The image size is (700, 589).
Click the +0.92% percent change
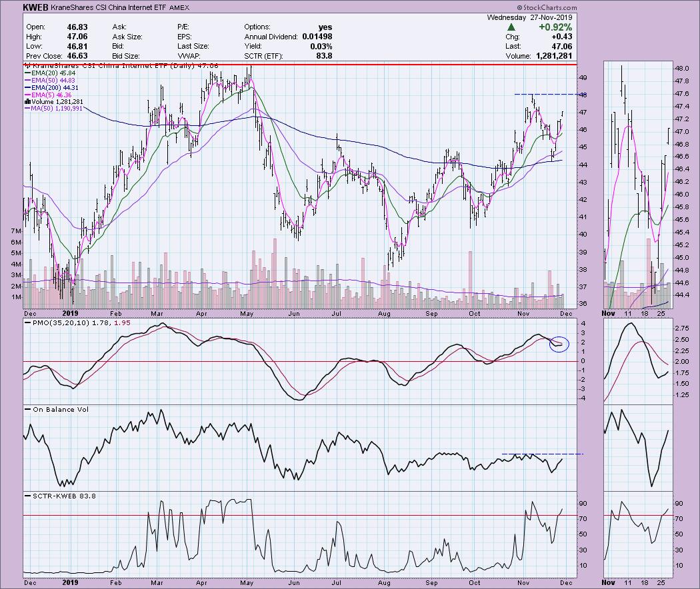[555, 27]
